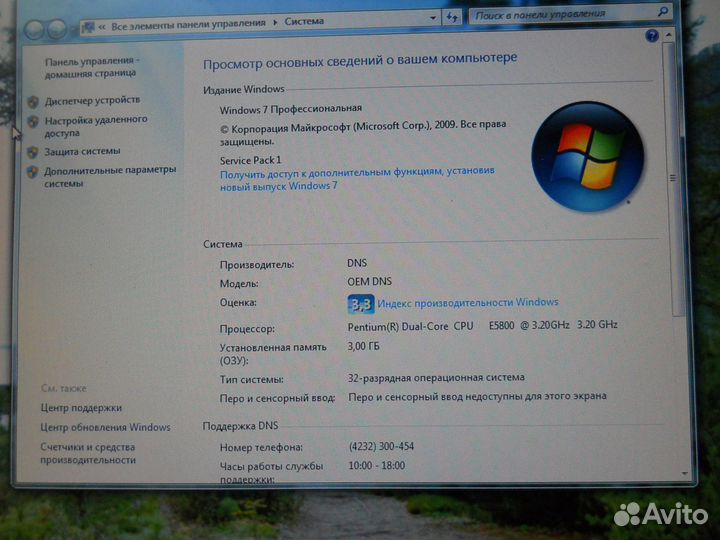Open Счетчики и средства производительности link
The height and width of the screenshot is (540, 720).
point(88,453)
